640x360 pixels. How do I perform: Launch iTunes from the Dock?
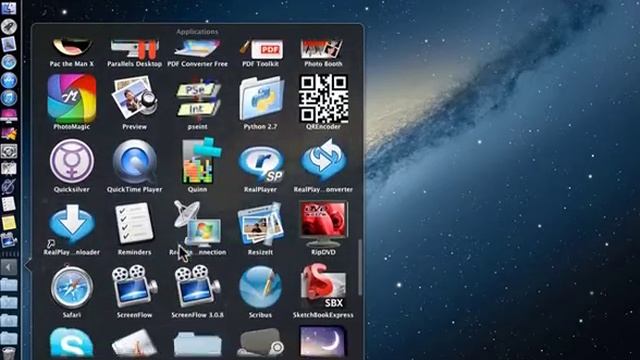[x=9, y=98]
